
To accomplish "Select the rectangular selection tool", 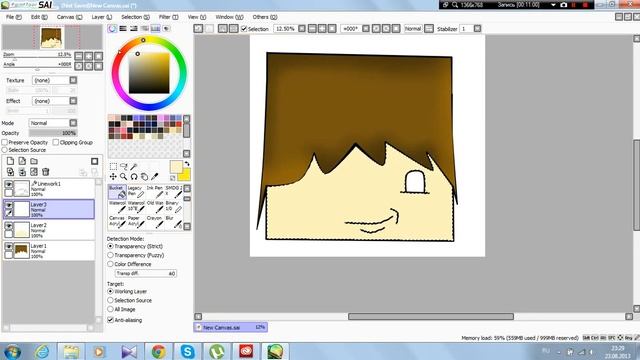I will (x=113, y=166).
